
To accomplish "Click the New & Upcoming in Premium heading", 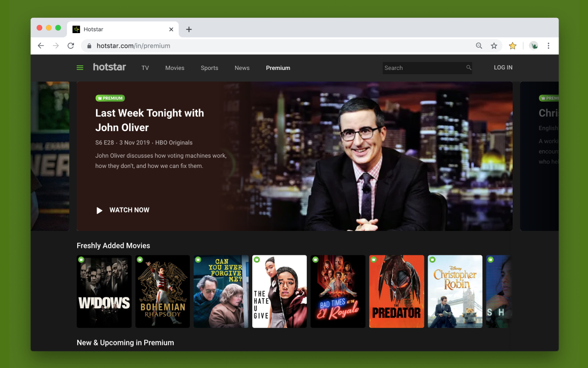I will (125, 343).
